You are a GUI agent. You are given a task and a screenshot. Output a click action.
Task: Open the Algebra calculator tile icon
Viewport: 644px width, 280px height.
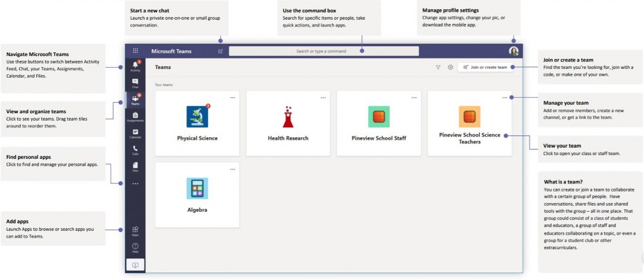pyautogui.click(x=197, y=189)
